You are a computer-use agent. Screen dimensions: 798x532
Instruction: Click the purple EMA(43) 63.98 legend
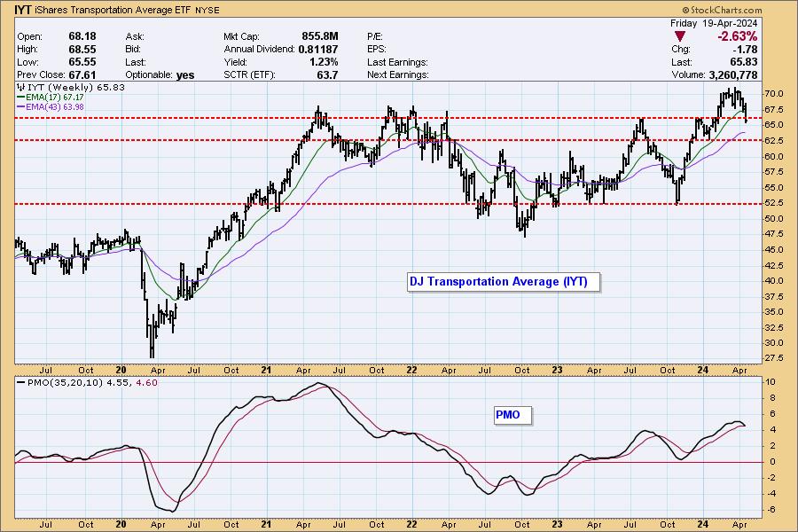point(51,107)
